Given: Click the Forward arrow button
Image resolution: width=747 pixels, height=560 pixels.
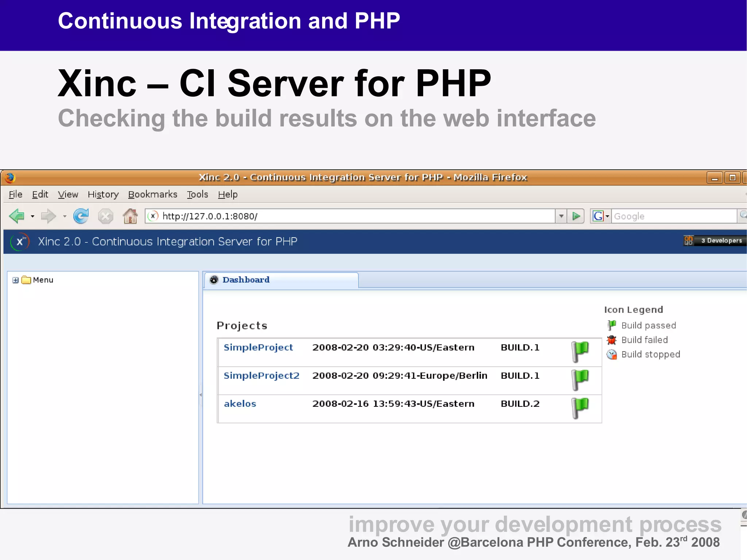Looking at the screenshot, I should coord(48,216).
